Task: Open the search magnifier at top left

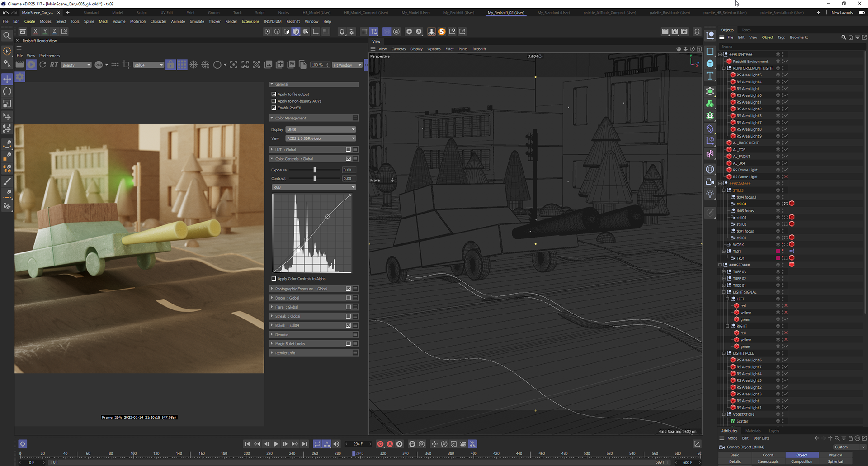Action: (7, 35)
